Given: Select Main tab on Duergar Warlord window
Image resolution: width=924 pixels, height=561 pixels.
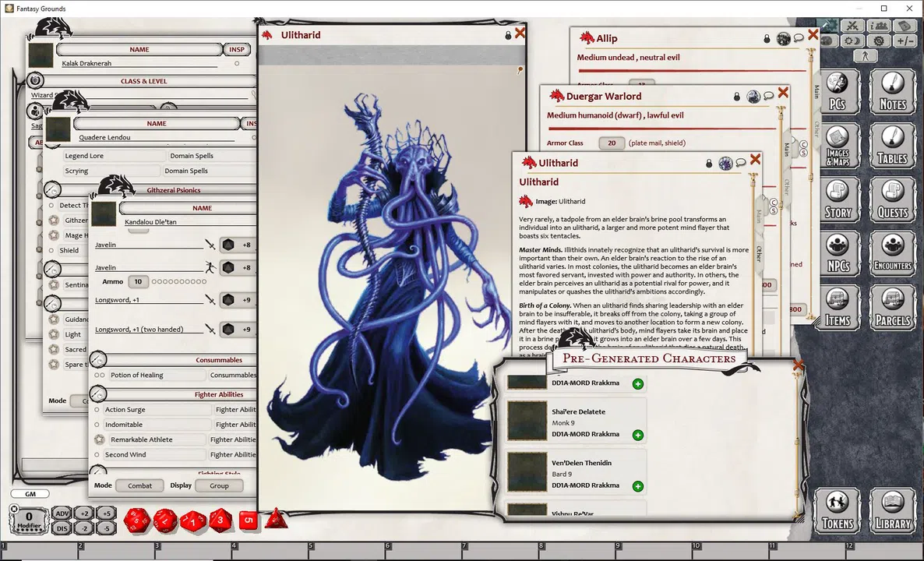Looking at the screenshot, I should pos(786,149).
